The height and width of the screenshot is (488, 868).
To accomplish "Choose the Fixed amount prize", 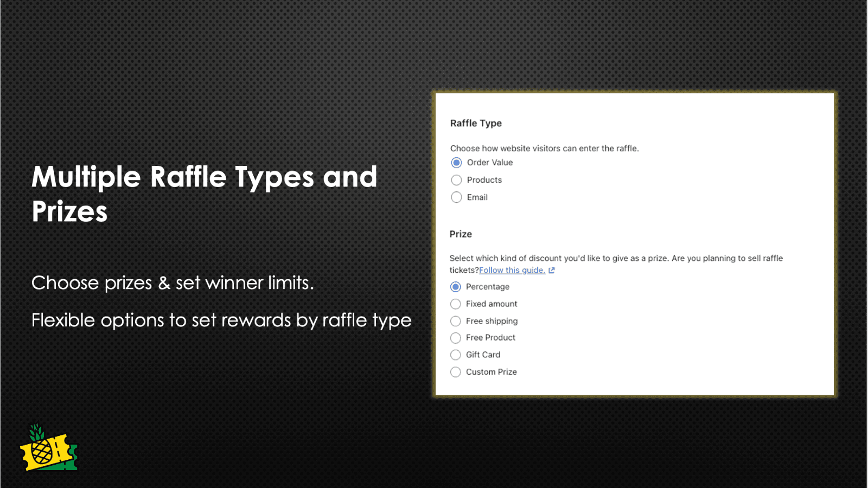I will [x=456, y=304].
